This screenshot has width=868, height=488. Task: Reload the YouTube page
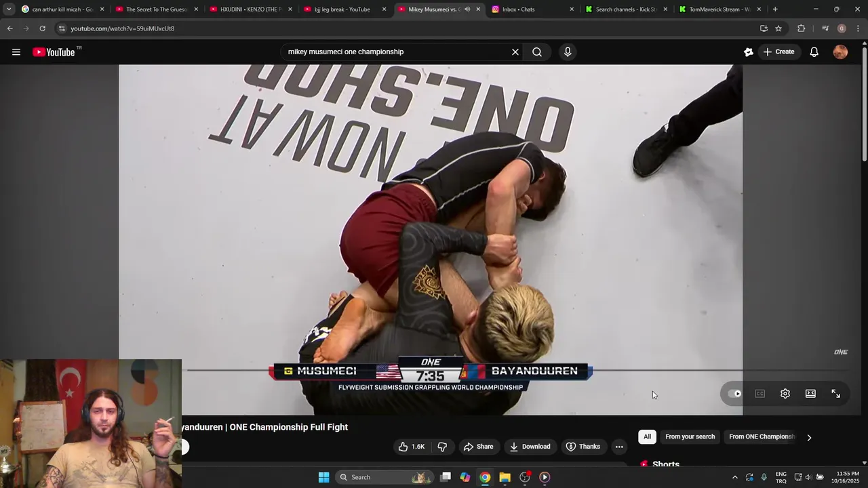[42, 28]
